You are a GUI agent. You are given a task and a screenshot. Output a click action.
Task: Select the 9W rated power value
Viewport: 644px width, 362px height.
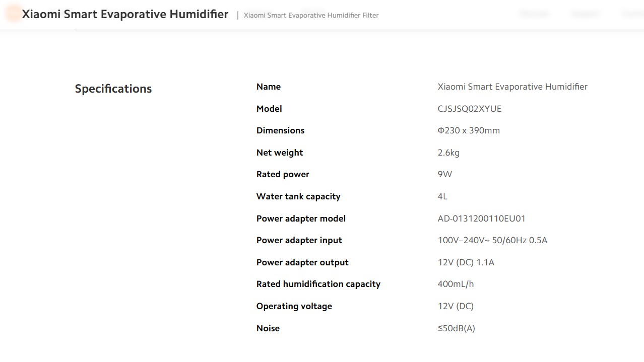point(445,174)
